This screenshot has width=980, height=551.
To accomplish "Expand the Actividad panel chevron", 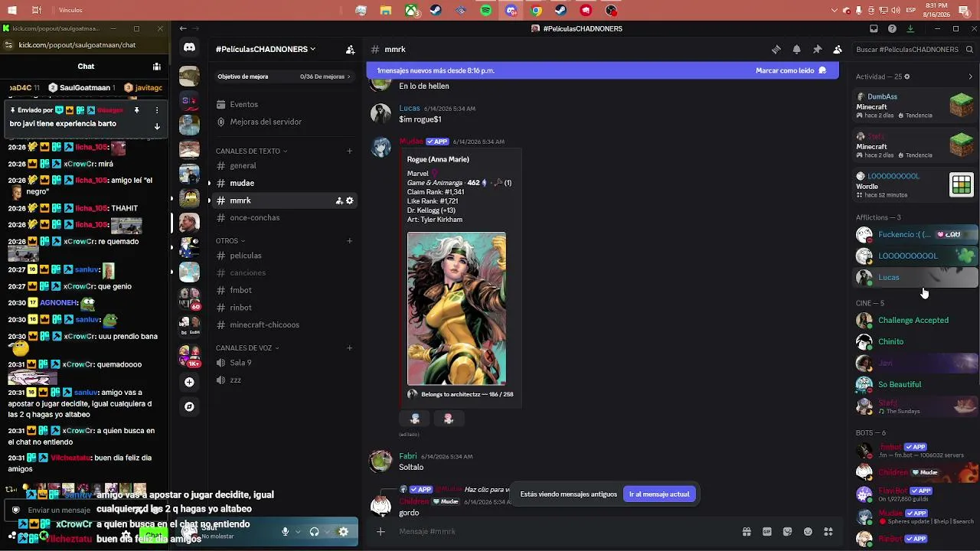I will click(x=970, y=77).
